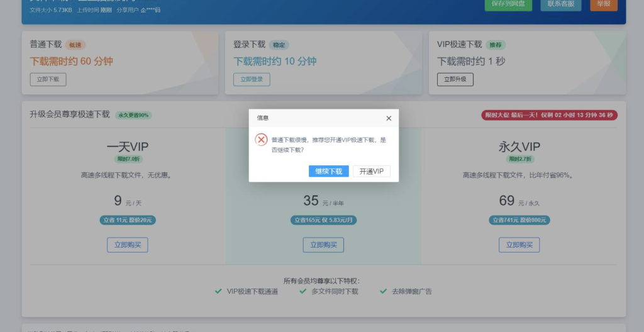This screenshot has height=332, width=644.
Task: Click the 永久VIP plan title
Action: pyautogui.click(x=519, y=147)
